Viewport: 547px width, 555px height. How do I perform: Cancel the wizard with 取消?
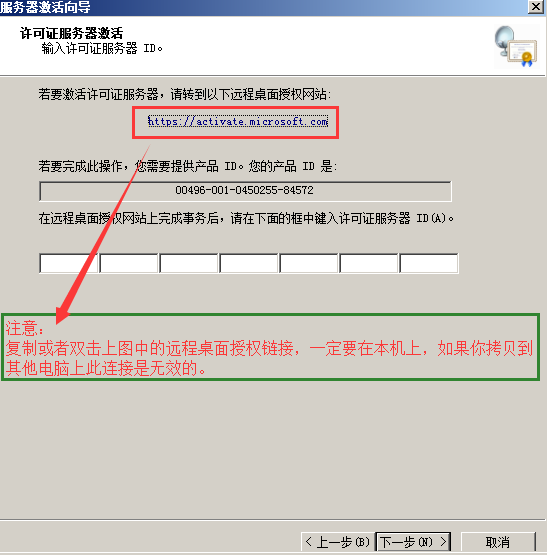[498, 542]
